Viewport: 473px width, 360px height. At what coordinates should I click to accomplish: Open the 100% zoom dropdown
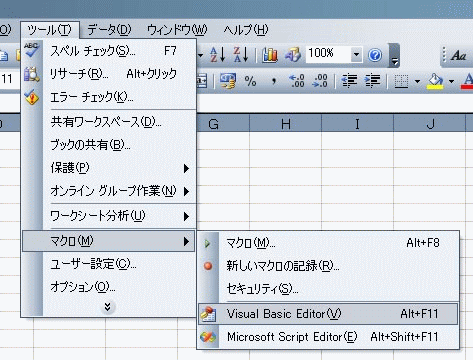[356, 54]
